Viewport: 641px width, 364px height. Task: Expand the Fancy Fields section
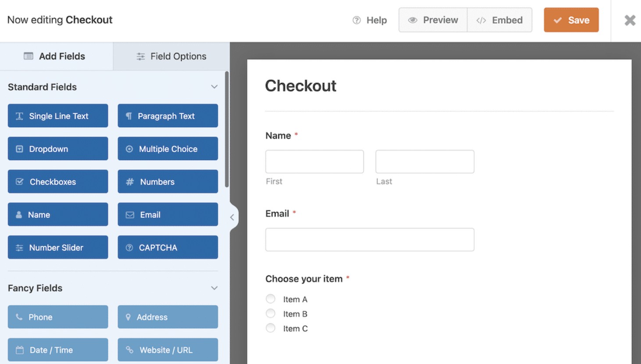(x=214, y=288)
